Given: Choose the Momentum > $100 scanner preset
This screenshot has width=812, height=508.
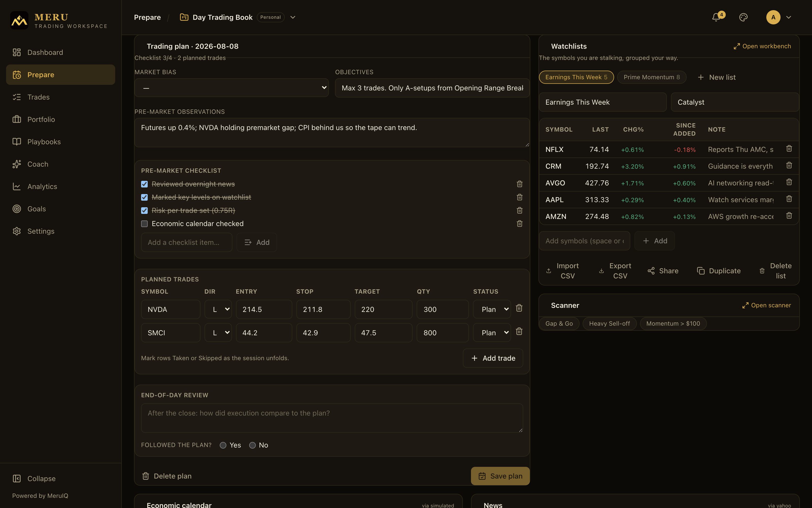Looking at the screenshot, I should pyautogui.click(x=673, y=324).
